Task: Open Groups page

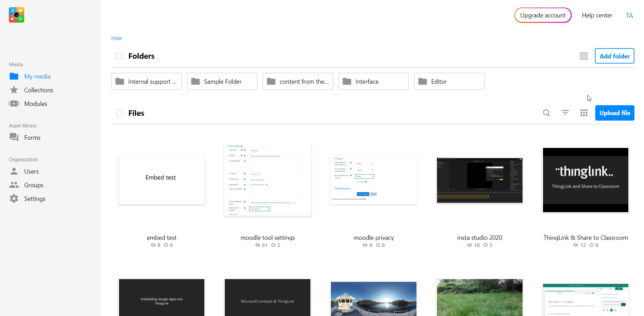Action: pyautogui.click(x=34, y=185)
